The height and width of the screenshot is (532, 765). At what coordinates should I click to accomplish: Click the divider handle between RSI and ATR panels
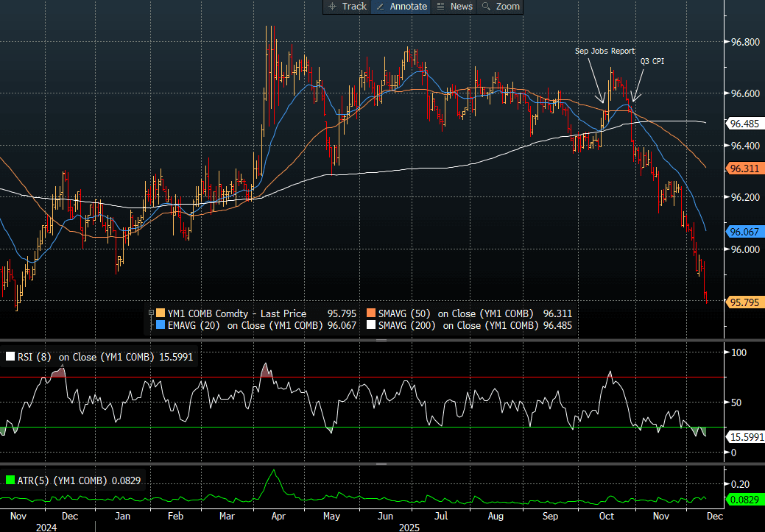click(382, 464)
